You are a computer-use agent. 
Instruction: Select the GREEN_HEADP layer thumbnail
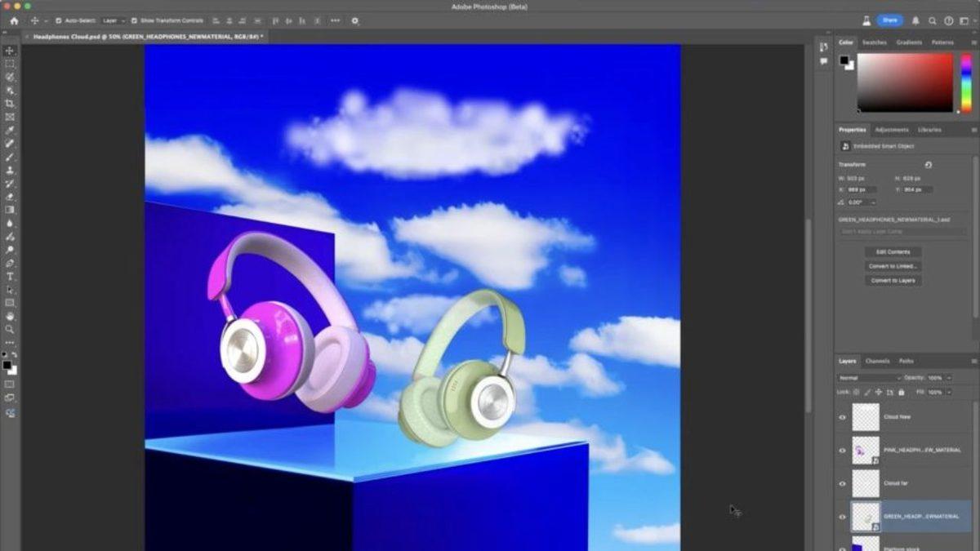pyautogui.click(x=866, y=517)
